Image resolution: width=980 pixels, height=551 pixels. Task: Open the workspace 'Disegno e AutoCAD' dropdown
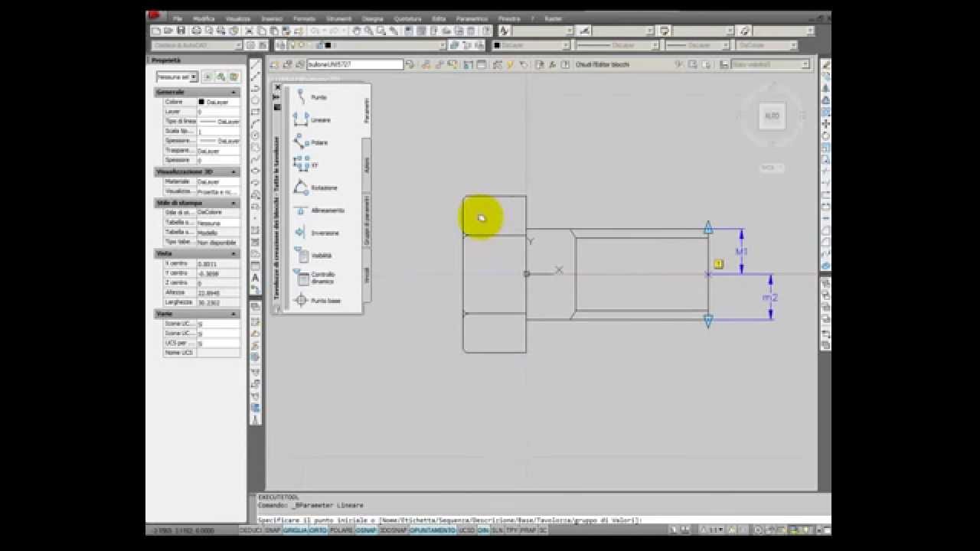[x=197, y=45]
